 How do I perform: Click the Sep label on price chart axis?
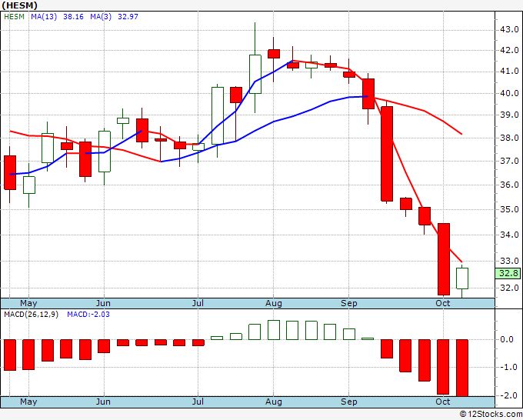349,303
